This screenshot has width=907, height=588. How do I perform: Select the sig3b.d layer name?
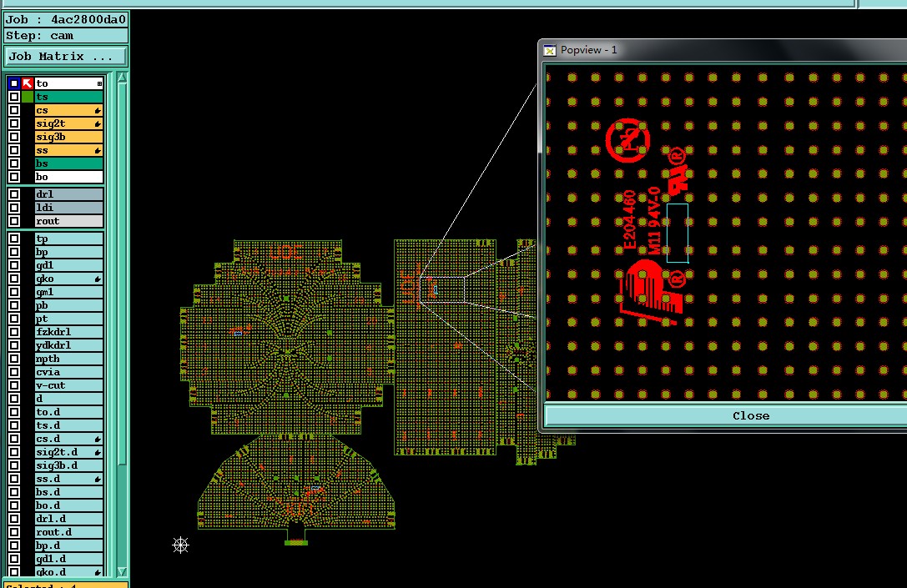68,465
